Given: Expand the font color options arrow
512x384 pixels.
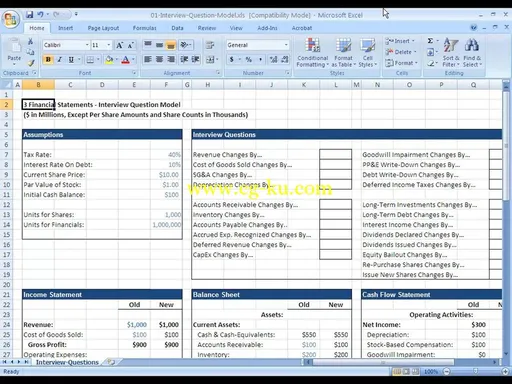Looking at the screenshot, I should pyautogui.click(x=133, y=60).
